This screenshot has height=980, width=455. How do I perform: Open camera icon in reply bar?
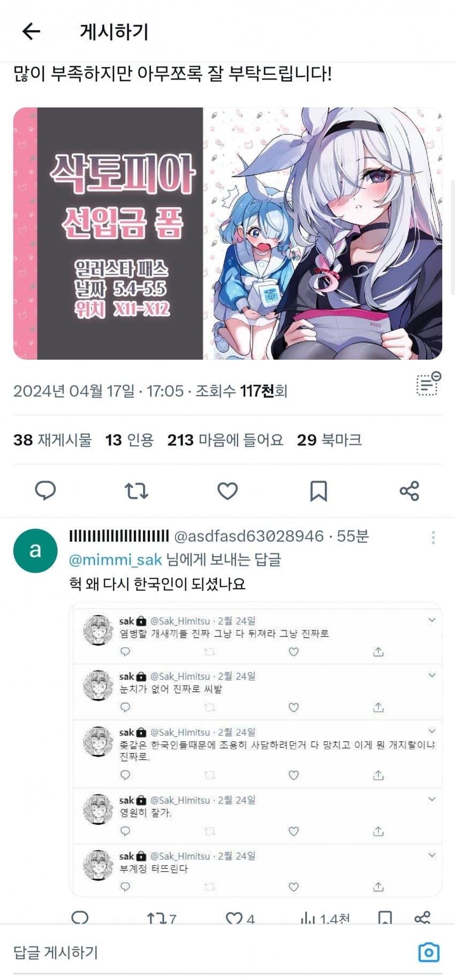[x=429, y=952]
